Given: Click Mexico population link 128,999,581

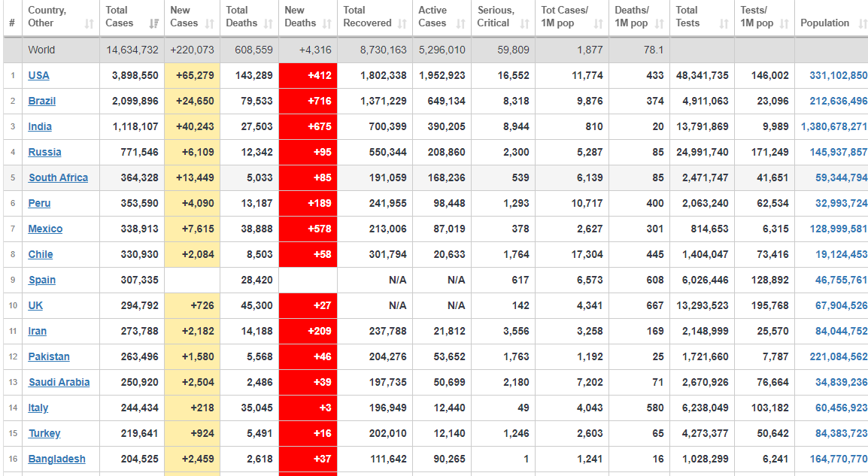Looking at the screenshot, I should (838, 229).
